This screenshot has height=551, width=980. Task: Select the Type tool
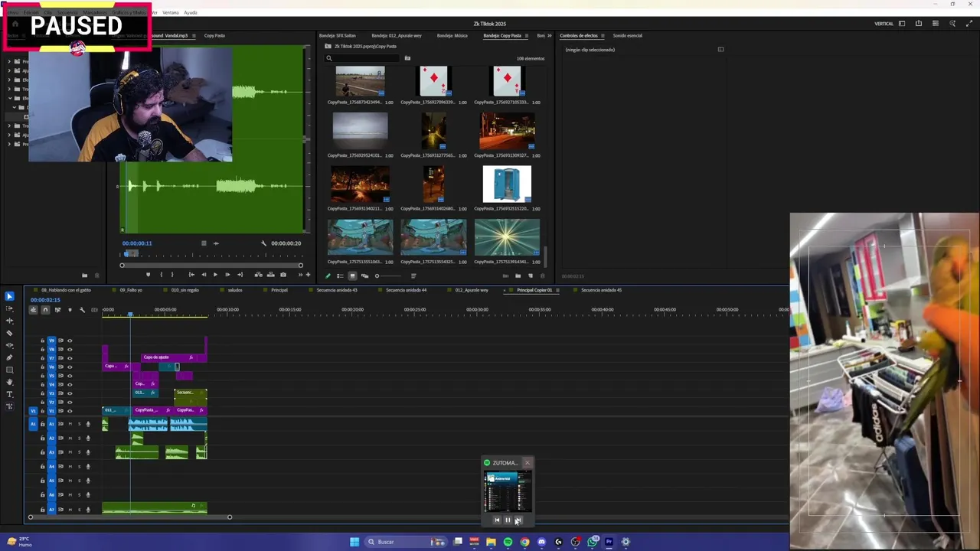[x=9, y=394]
